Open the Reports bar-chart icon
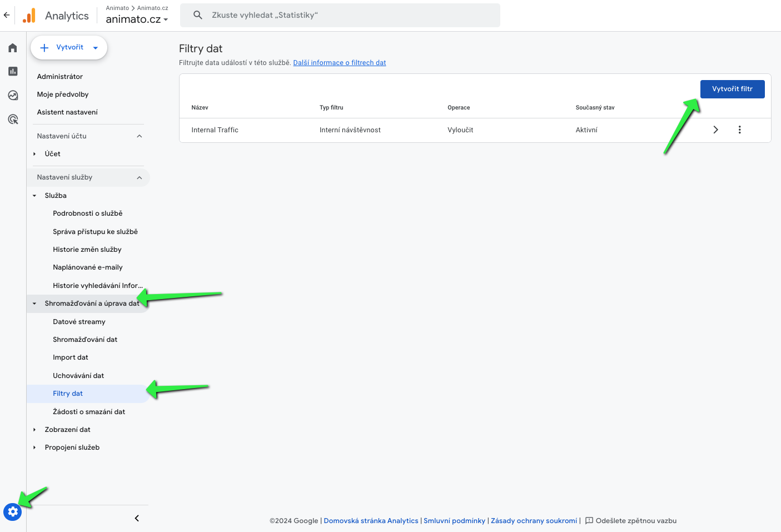781x532 pixels. (13, 71)
